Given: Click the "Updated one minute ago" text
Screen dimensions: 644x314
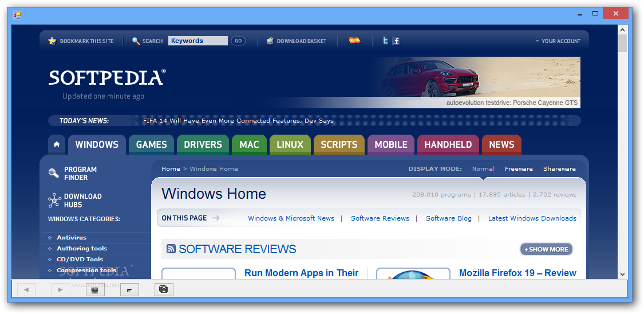Looking at the screenshot, I should [103, 96].
